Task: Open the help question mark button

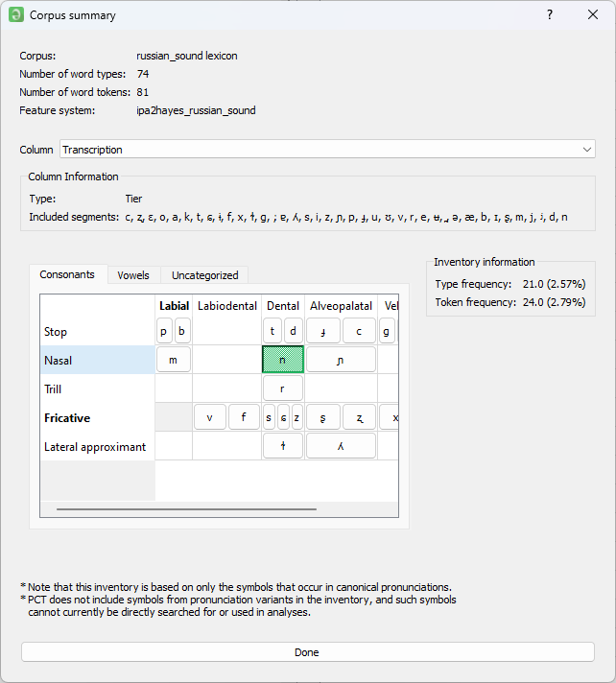Action: (x=550, y=14)
